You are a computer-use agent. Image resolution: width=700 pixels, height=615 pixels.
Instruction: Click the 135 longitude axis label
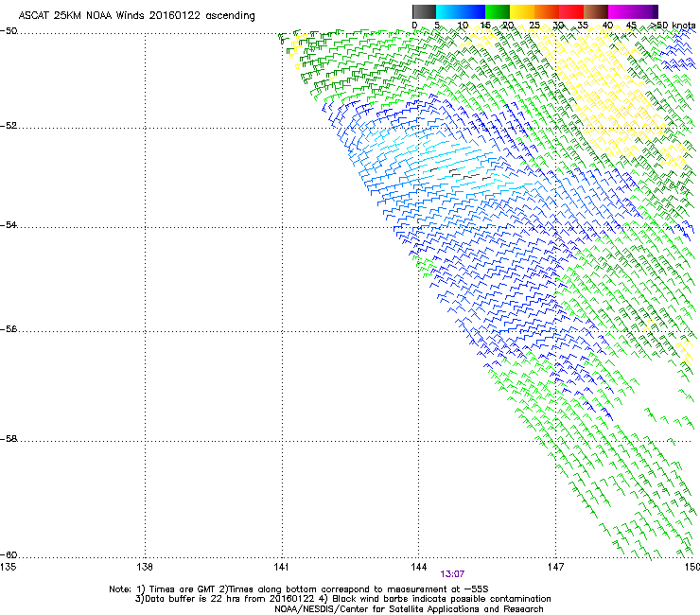click(8, 567)
